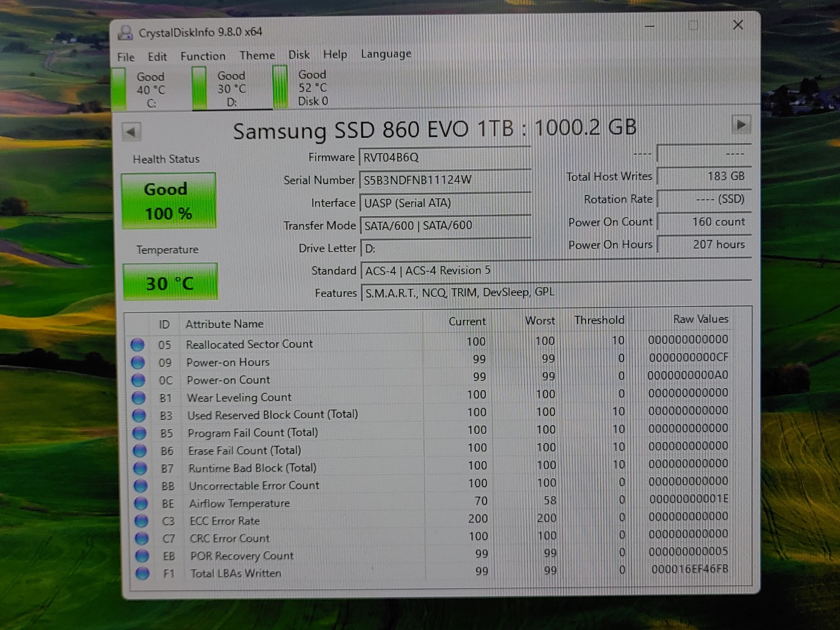840x630 pixels.
Task: Open the Language menu
Action: pos(386,54)
